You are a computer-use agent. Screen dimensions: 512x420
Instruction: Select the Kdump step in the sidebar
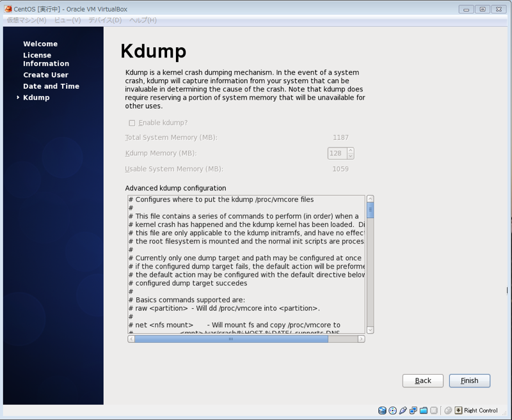36,98
